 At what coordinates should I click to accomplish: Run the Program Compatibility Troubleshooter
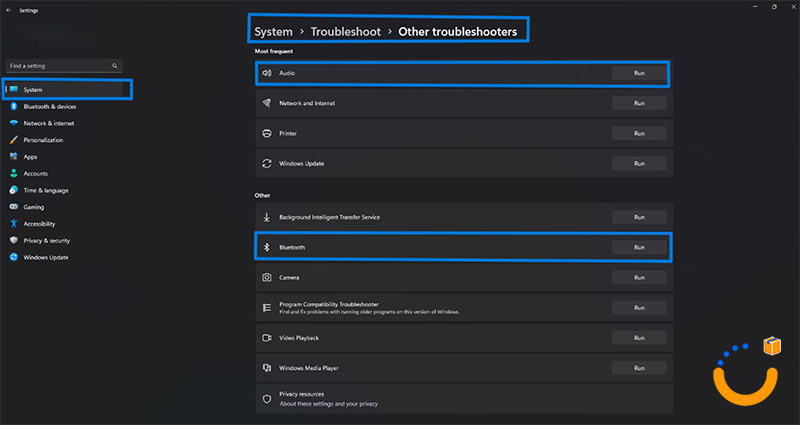click(x=639, y=308)
